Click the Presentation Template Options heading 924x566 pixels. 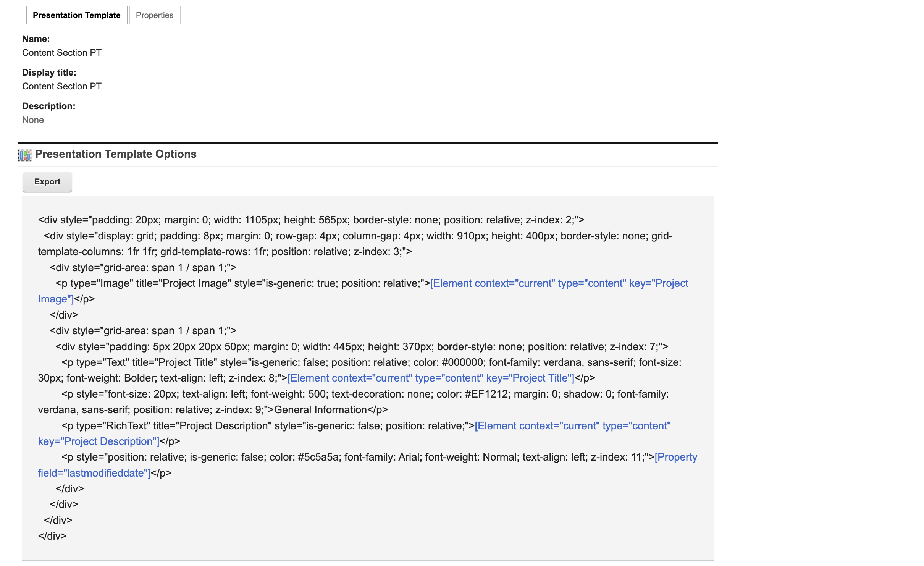point(116,154)
